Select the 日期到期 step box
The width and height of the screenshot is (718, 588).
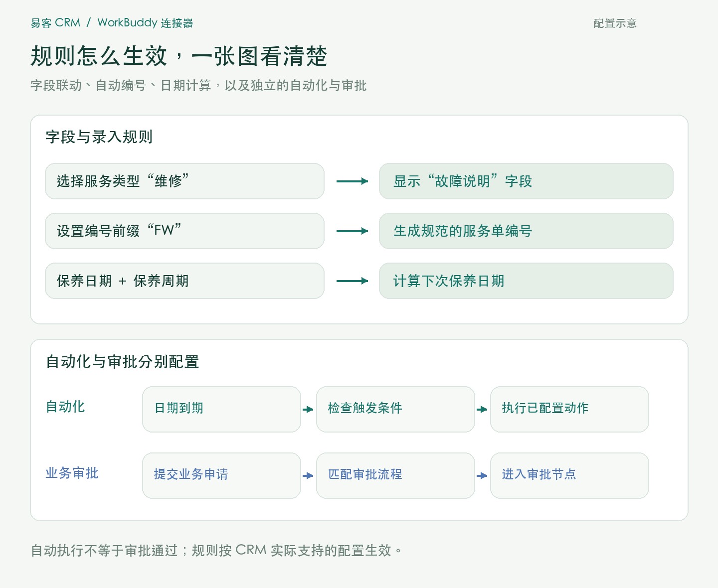pyautogui.click(x=221, y=409)
